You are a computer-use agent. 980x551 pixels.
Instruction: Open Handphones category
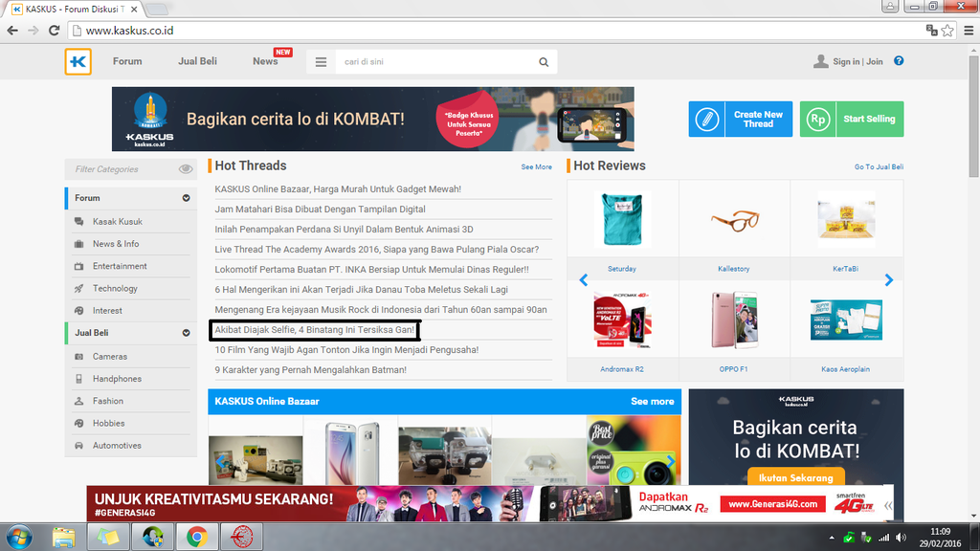coord(117,379)
